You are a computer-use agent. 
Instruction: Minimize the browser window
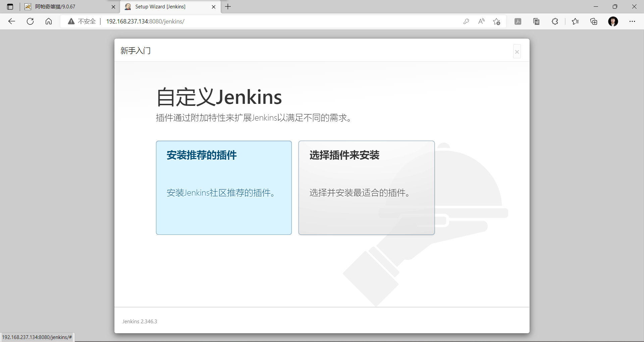[x=596, y=7]
